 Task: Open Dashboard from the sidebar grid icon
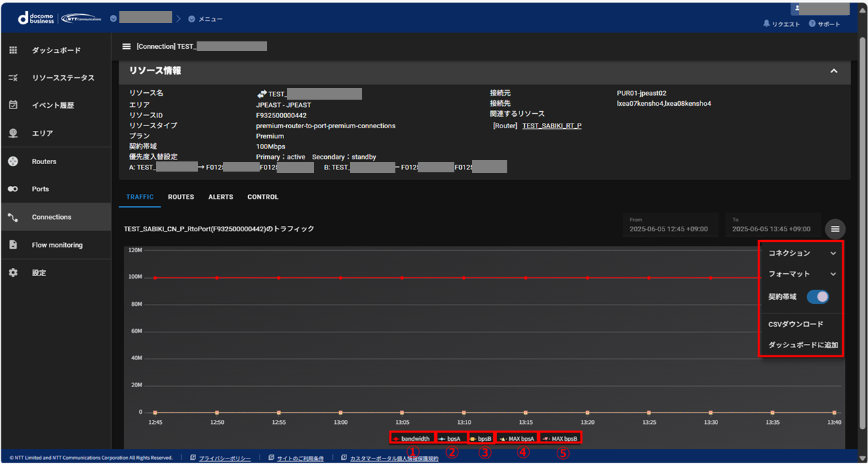coord(13,50)
